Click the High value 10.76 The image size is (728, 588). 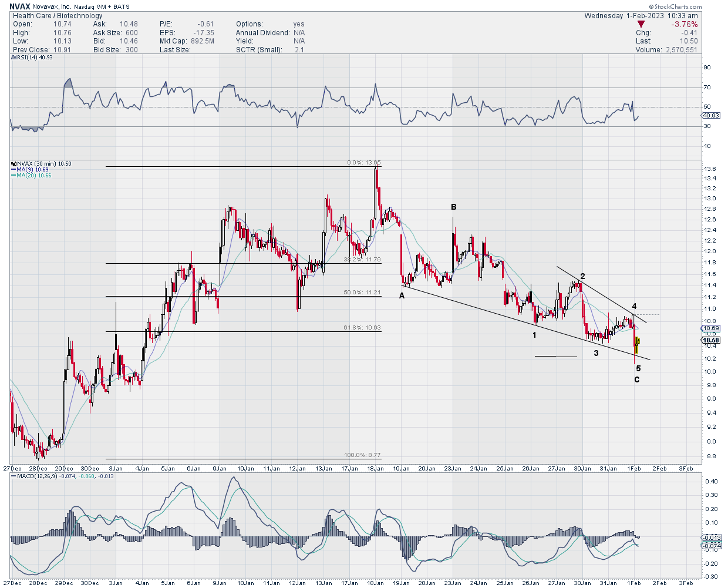point(62,33)
